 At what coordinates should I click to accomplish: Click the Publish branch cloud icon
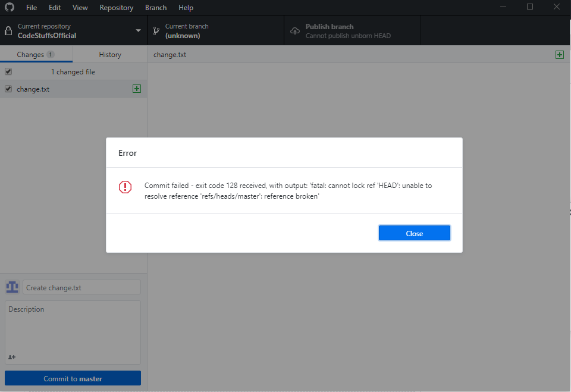coord(294,30)
